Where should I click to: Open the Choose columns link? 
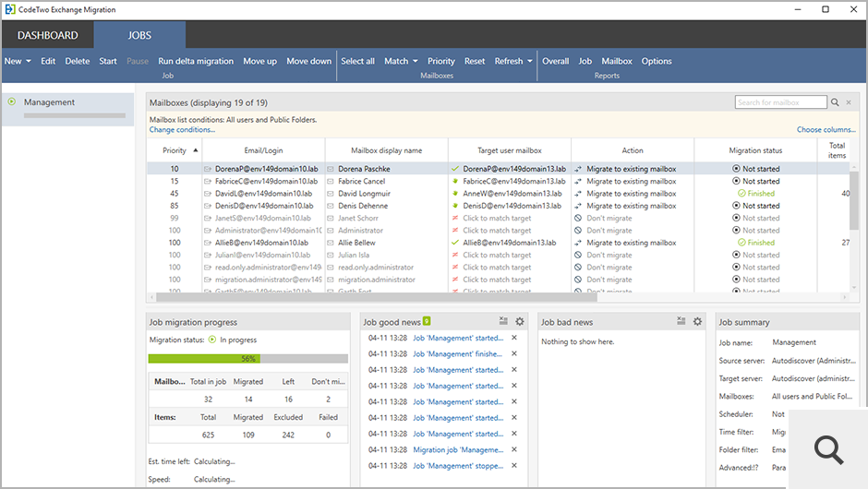(x=826, y=129)
